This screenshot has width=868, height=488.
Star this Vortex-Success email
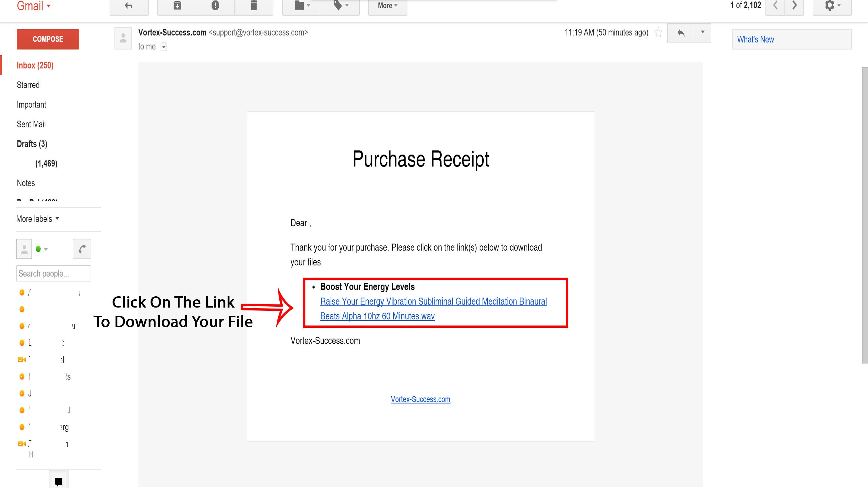tap(658, 33)
